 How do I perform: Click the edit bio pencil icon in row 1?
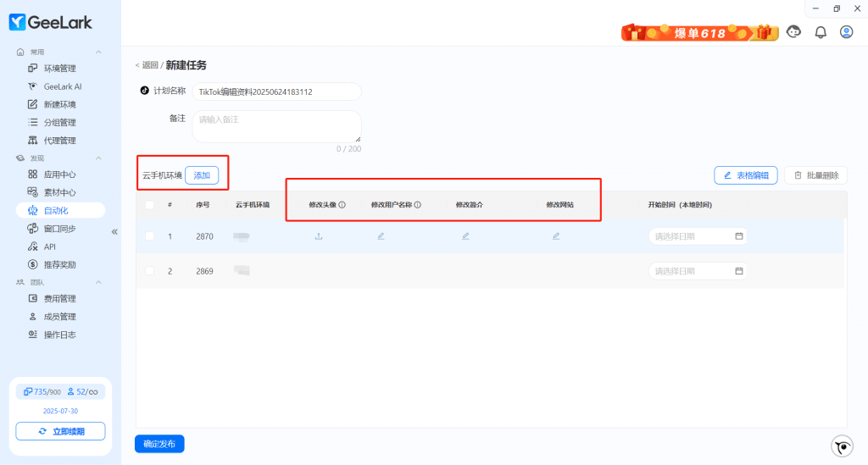(465, 236)
